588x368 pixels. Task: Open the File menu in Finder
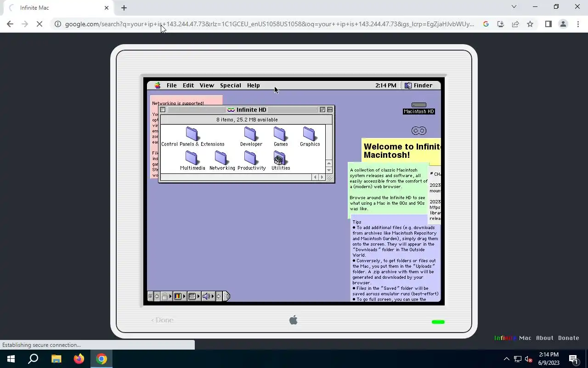click(x=171, y=85)
